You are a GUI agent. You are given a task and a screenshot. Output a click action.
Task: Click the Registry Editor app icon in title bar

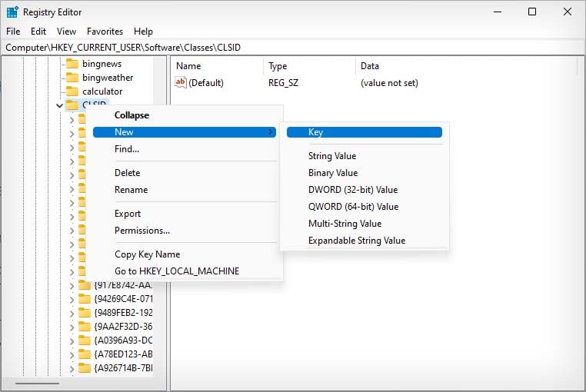coord(12,12)
